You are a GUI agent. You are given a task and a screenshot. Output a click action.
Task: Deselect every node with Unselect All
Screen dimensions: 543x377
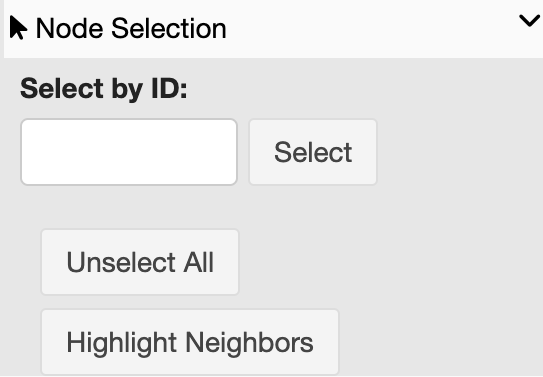click(x=140, y=262)
